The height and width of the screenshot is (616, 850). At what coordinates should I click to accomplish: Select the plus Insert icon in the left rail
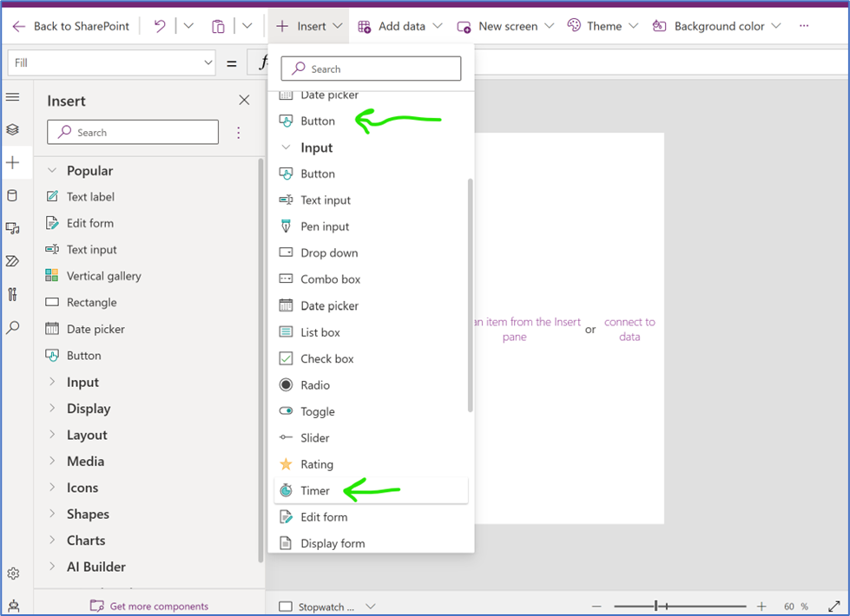pos(12,162)
